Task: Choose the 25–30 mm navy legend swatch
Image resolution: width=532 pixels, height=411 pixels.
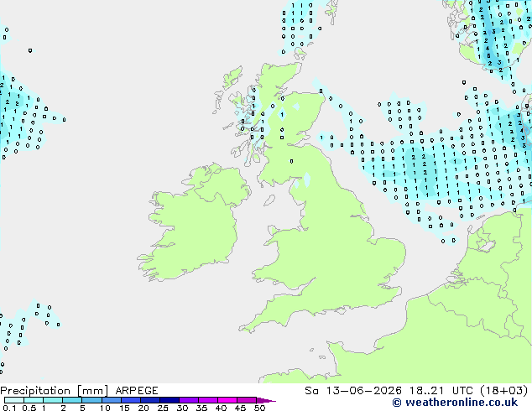Action: coord(170,400)
